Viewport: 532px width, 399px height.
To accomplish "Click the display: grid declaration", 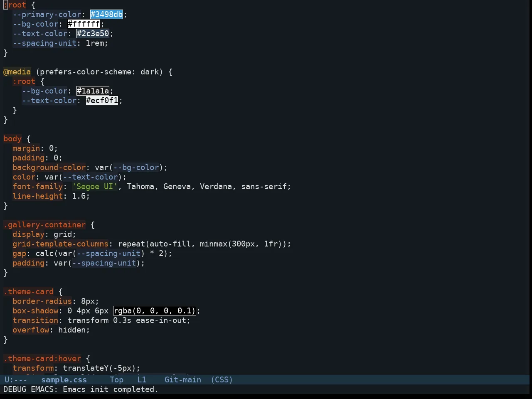I will (x=44, y=234).
